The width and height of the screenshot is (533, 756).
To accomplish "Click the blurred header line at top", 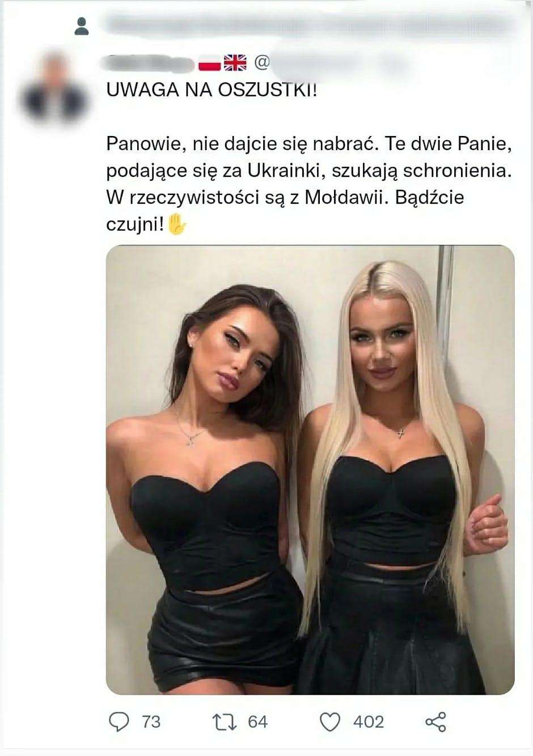I will click(306, 26).
